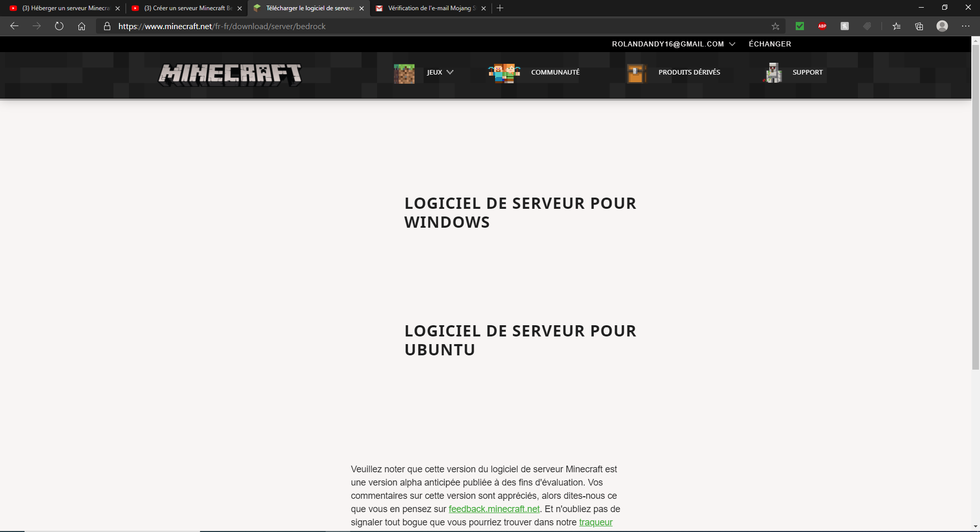Click the Steve and Alex community icon
980x532 pixels.
coord(504,74)
